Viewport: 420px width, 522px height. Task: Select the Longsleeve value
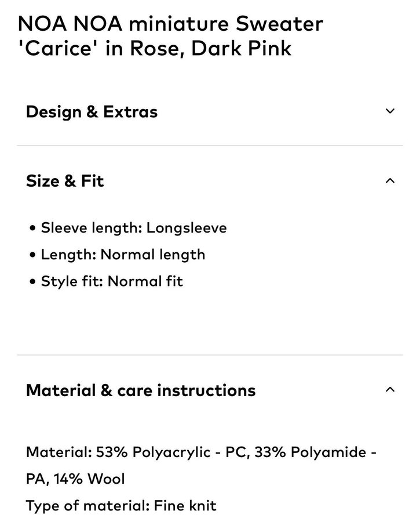coord(186,228)
